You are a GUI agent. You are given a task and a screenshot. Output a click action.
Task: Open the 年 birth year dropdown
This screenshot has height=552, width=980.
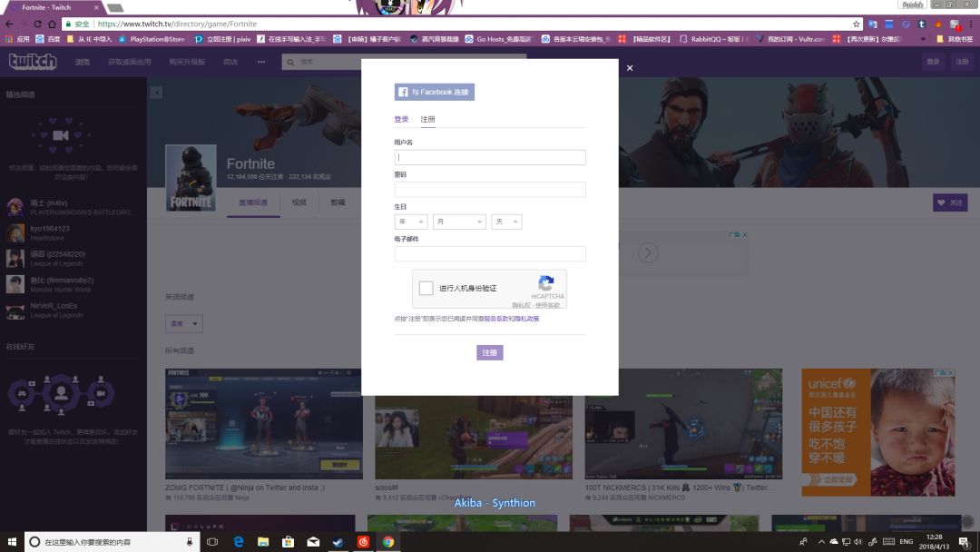411,222
